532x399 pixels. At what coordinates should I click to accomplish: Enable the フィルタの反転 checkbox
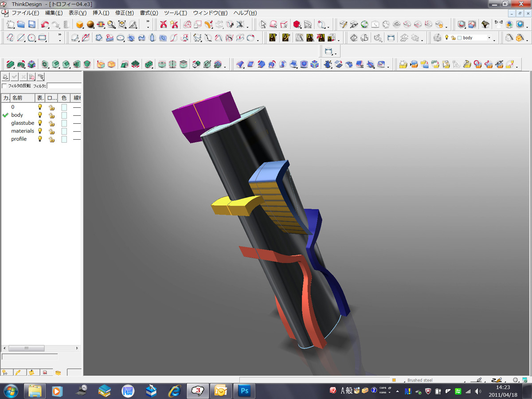(4, 86)
